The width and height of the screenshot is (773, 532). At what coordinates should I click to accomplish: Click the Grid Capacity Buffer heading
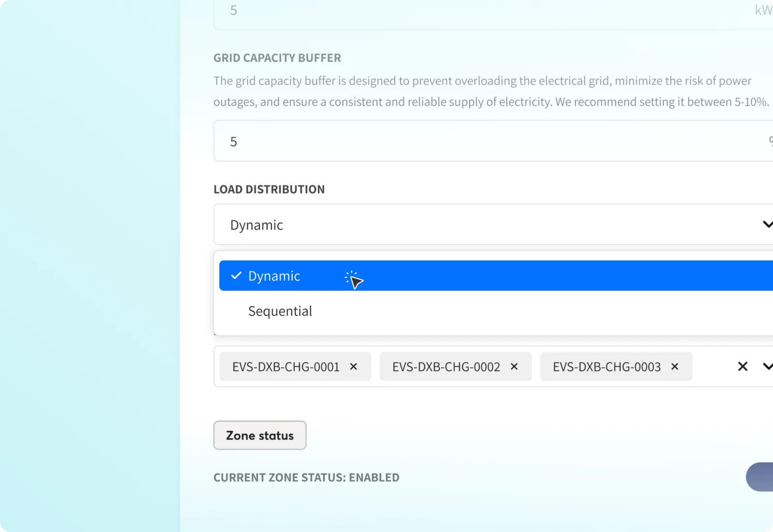tap(277, 58)
